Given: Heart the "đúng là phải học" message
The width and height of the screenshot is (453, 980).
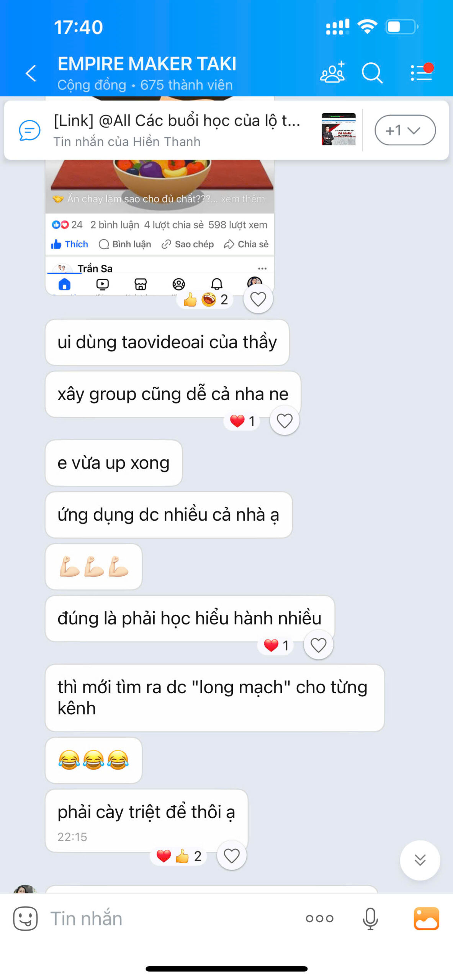Looking at the screenshot, I should (318, 645).
